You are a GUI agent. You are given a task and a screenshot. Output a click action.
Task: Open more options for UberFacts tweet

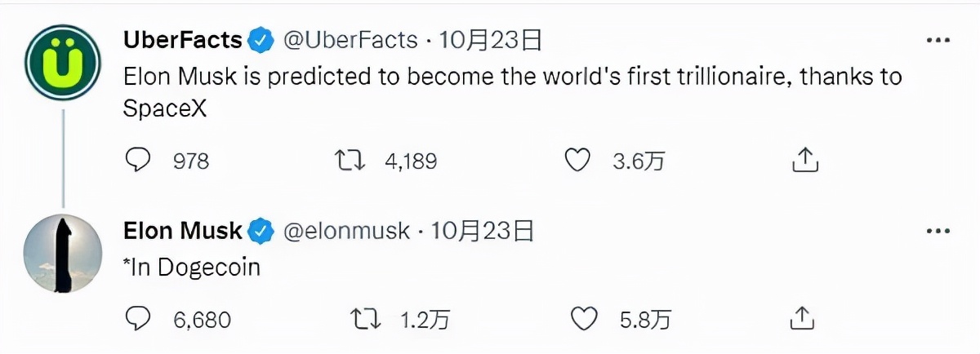point(936,40)
